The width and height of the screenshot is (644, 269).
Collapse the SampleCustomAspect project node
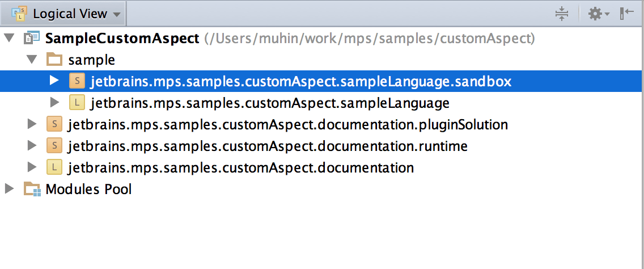9,38
